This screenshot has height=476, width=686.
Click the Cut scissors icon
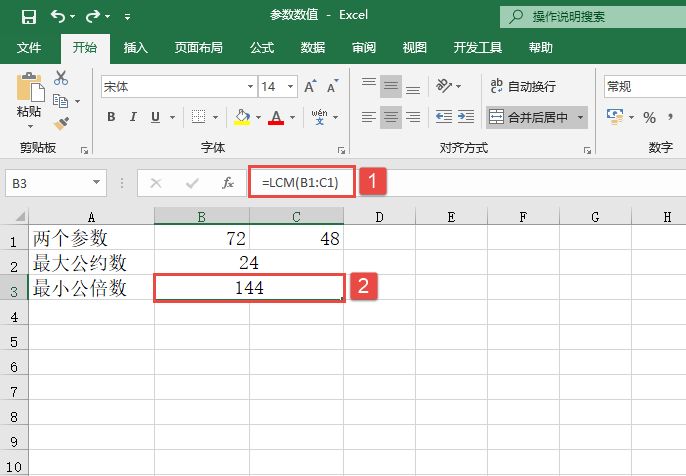point(61,78)
